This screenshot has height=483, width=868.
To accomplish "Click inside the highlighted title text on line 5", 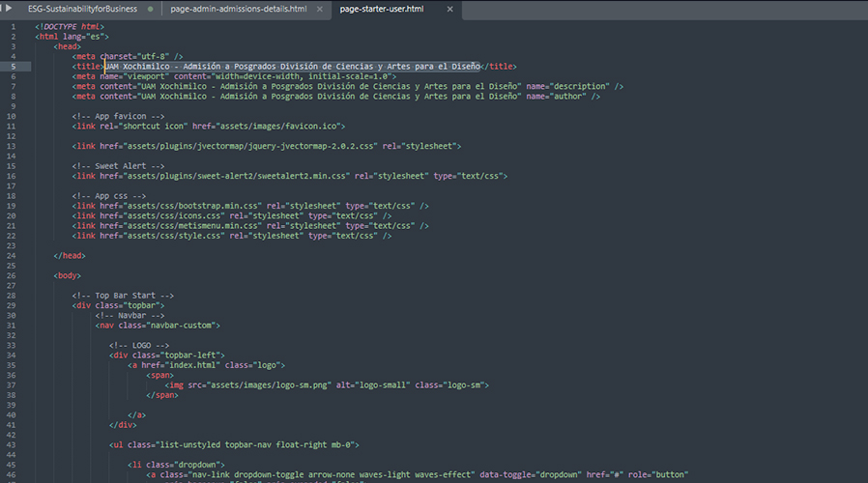I will pos(290,67).
